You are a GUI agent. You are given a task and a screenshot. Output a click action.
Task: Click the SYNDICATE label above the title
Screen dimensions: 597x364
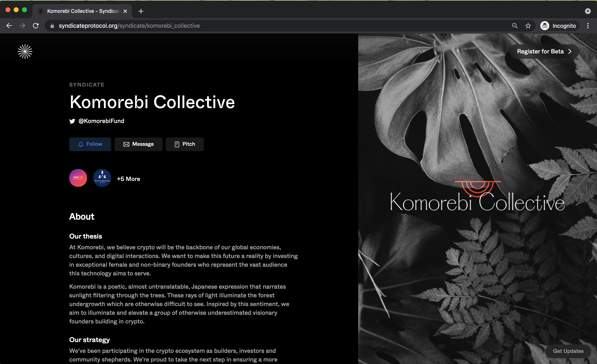87,85
